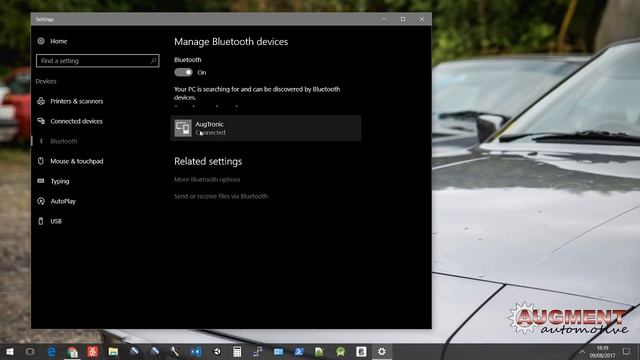
Task: Open Google Chrome from the taskbar
Action: pos(73,351)
